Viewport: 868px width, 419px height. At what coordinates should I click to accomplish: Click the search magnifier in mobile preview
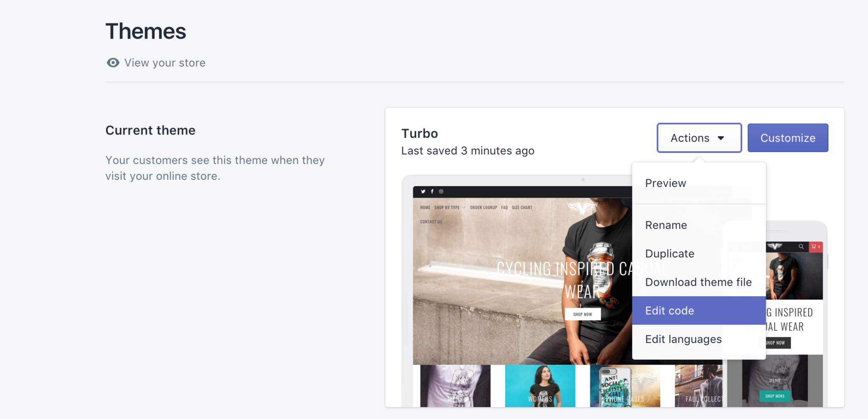801,246
